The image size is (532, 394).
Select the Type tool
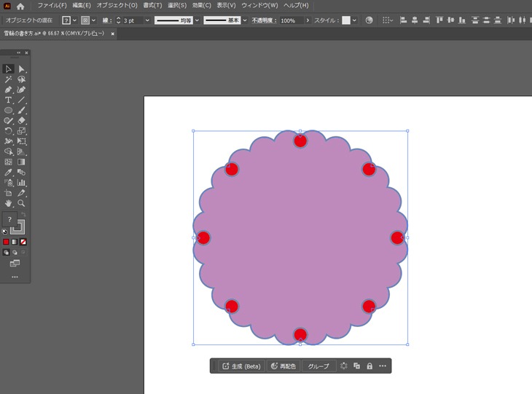[9, 100]
